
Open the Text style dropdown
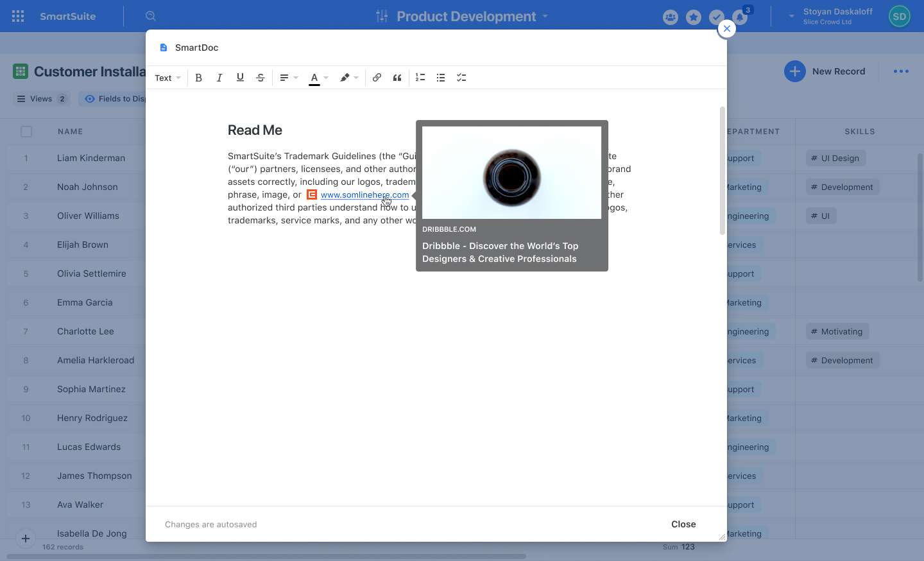[x=167, y=78]
